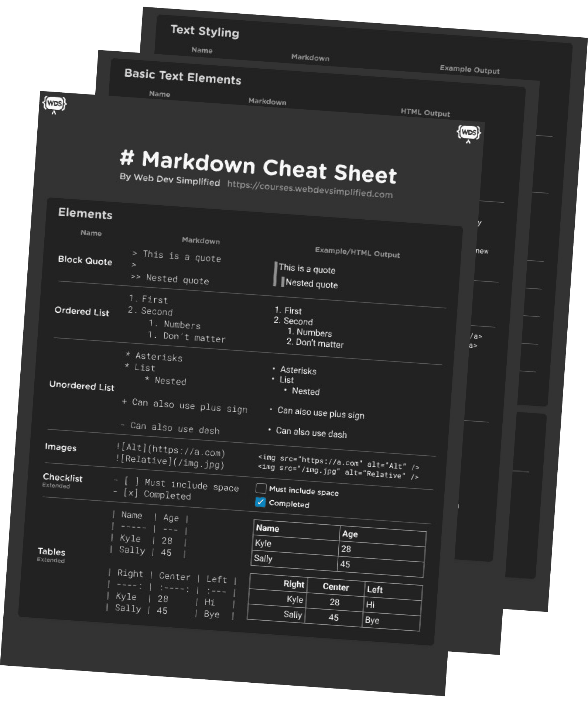The width and height of the screenshot is (588, 703).
Task: Click the 'HTML Output' header on the middle page
Action: pos(425,112)
